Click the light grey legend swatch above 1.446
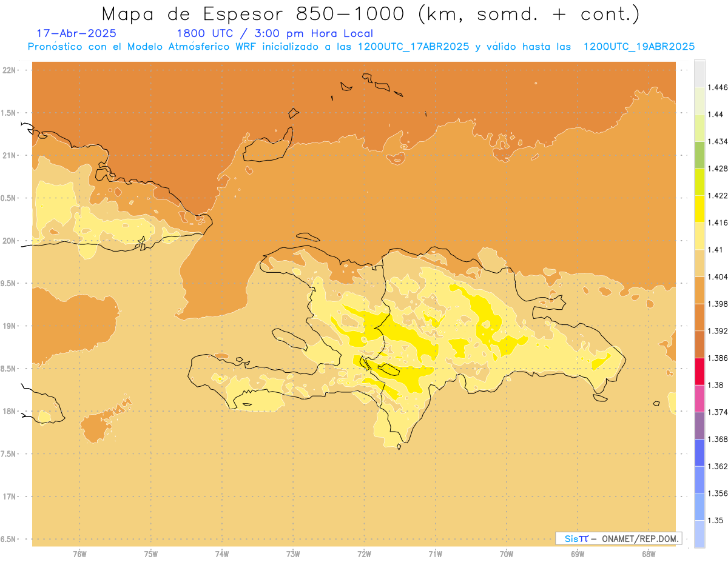728x562 pixels. (x=699, y=73)
